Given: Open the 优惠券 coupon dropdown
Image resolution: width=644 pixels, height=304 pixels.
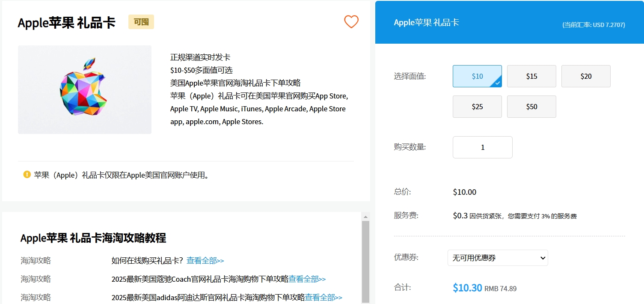Looking at the screenshot, I should [x=498, y=258].
